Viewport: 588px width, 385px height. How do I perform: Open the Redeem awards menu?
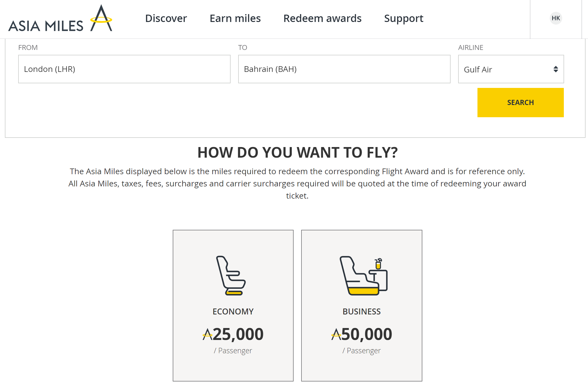pos(322,18)
